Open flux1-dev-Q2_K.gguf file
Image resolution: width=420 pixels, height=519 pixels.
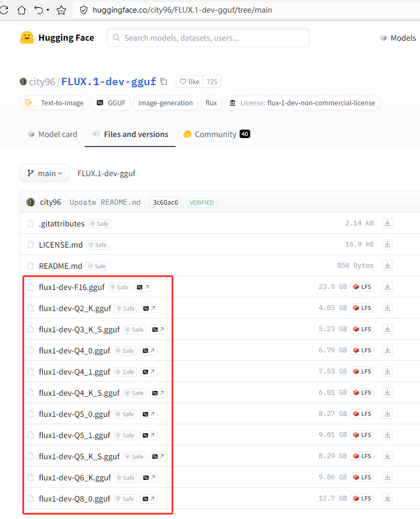point(75,308)
